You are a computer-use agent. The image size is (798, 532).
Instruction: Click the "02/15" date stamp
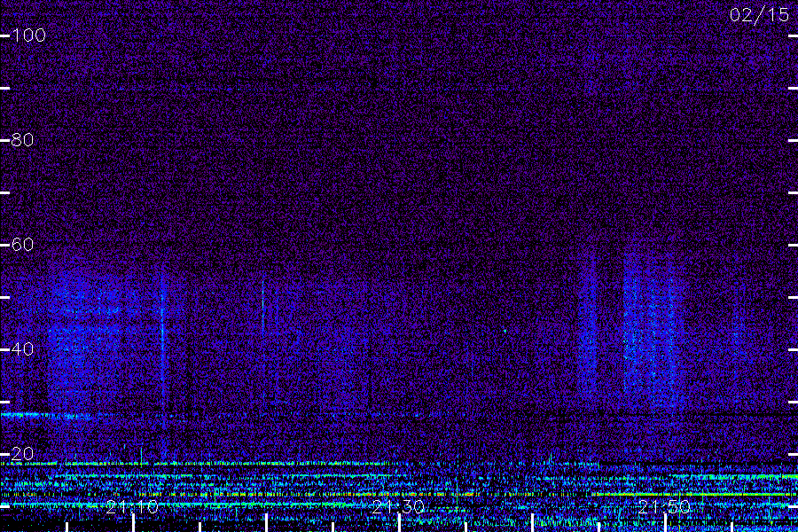click(x=759, y=15)
